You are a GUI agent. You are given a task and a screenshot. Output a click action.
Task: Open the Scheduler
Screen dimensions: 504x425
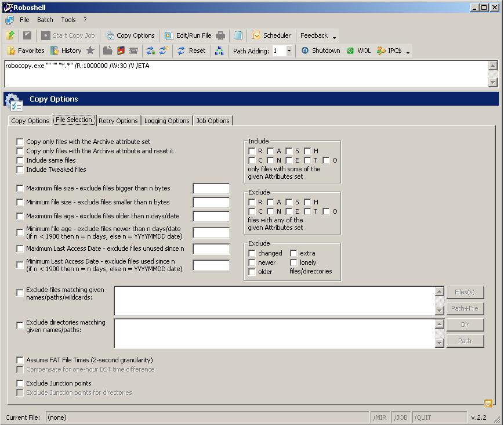coord(271,35)
